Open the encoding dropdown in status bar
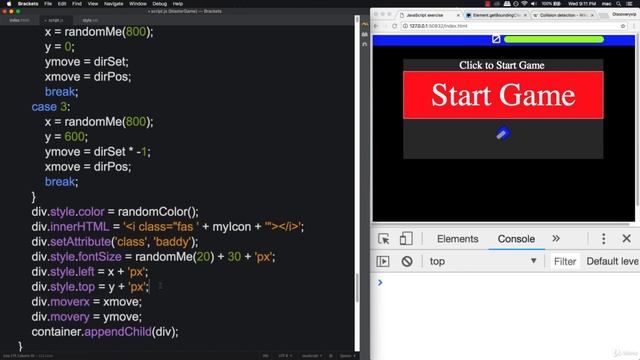The height and width of the screenshot is (360, 640). point(284,356)
